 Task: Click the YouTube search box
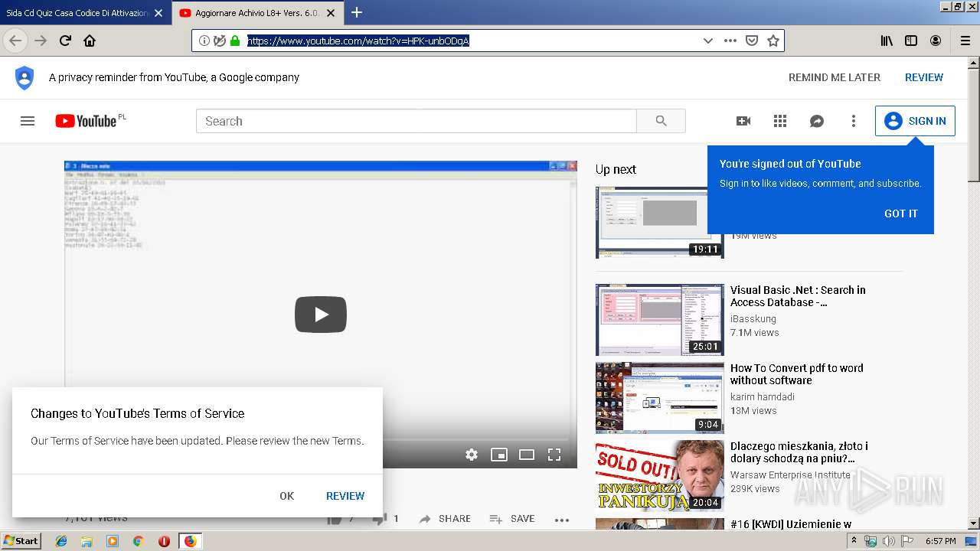point(416,121)
